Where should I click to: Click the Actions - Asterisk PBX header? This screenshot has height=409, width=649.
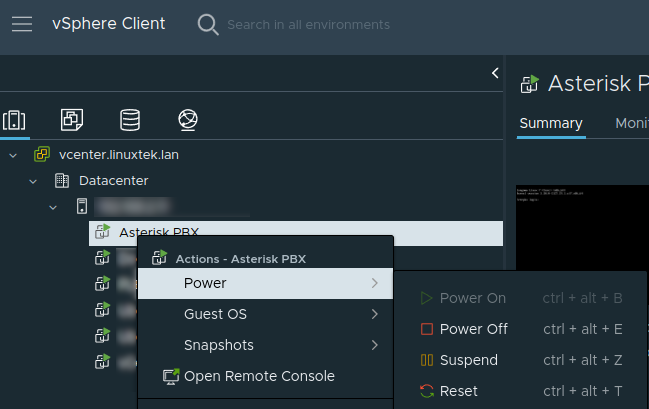(241, 259)
